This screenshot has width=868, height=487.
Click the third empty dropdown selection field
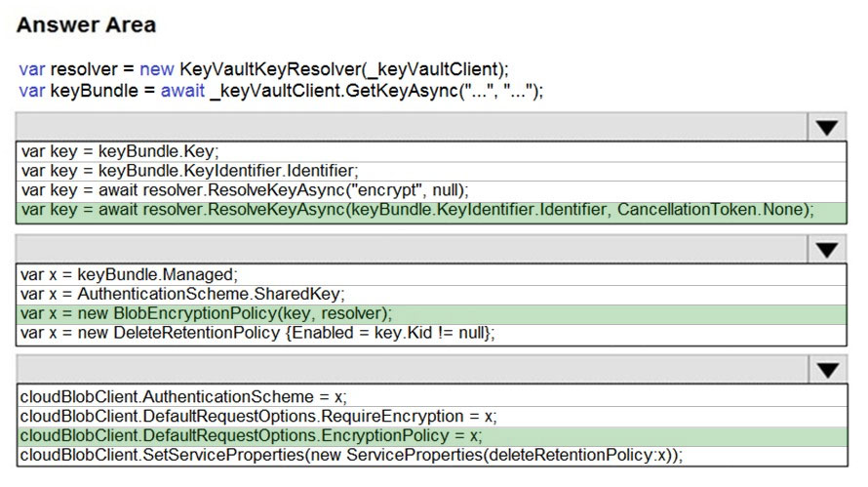pyautogui.click(x=413, y=370)
